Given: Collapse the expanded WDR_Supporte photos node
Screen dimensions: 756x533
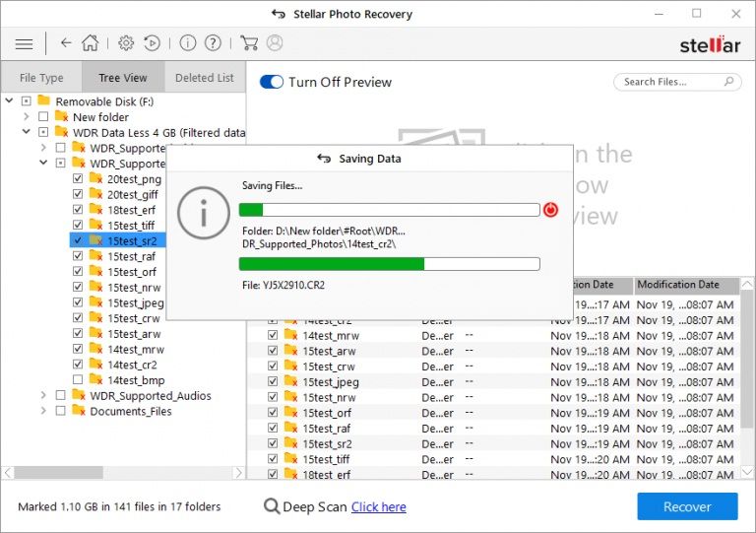Looking at the screenshot, I should (x=43, y=163).
